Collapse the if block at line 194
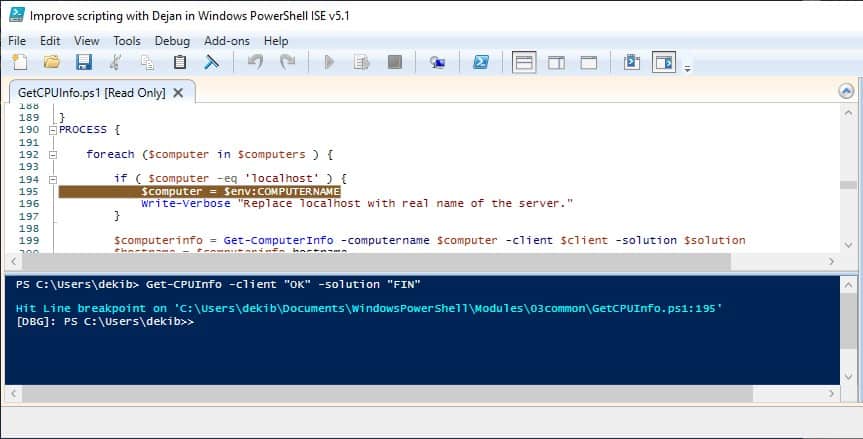Image resolution: width=863 pixels, height=439 pixels. (53, 179)
